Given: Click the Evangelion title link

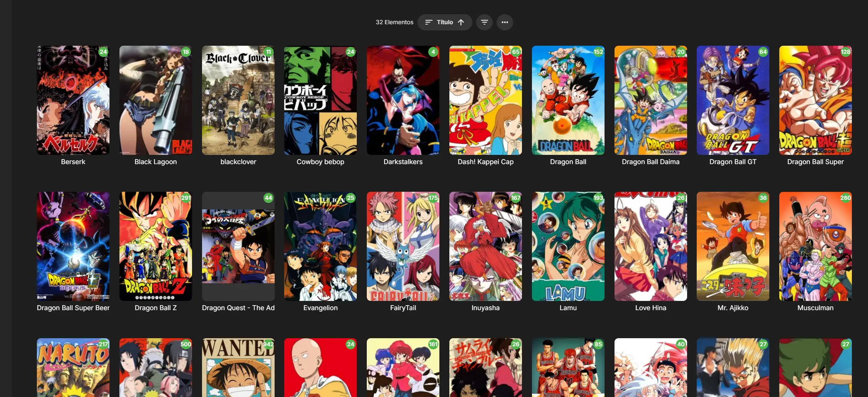Looking at the screenshot, I should point(320,308).
